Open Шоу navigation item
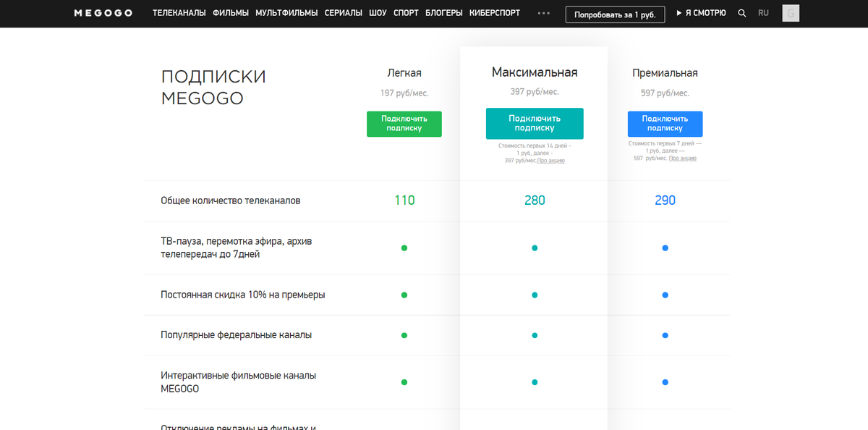This screenshot has height=430, width=868. pyautogui.click(x=378, y=13)
